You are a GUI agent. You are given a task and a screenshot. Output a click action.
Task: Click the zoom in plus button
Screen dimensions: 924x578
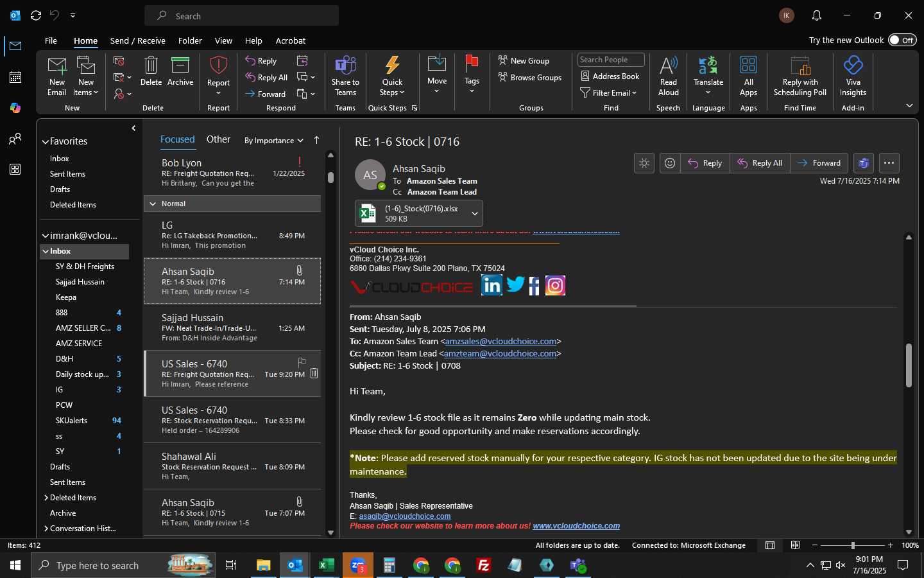tap(890, 545)
